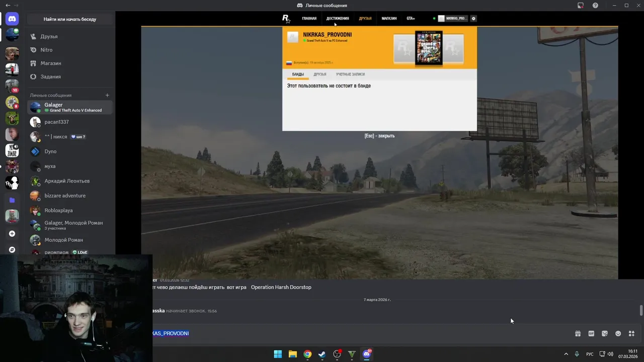Open Social Club settings gear icon

point(473,19)
